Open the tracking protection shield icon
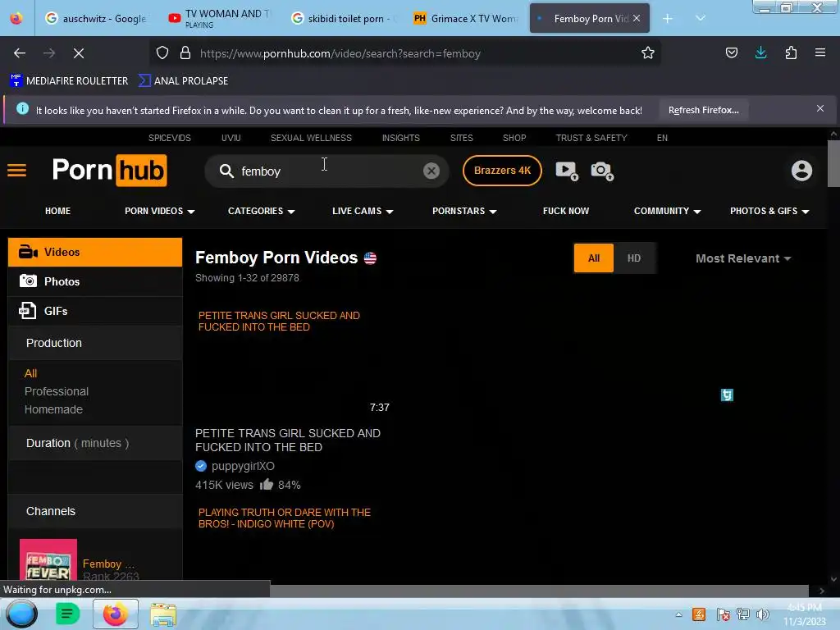Image resolution: width=840 pixels, height=630 pixels. 162,53
